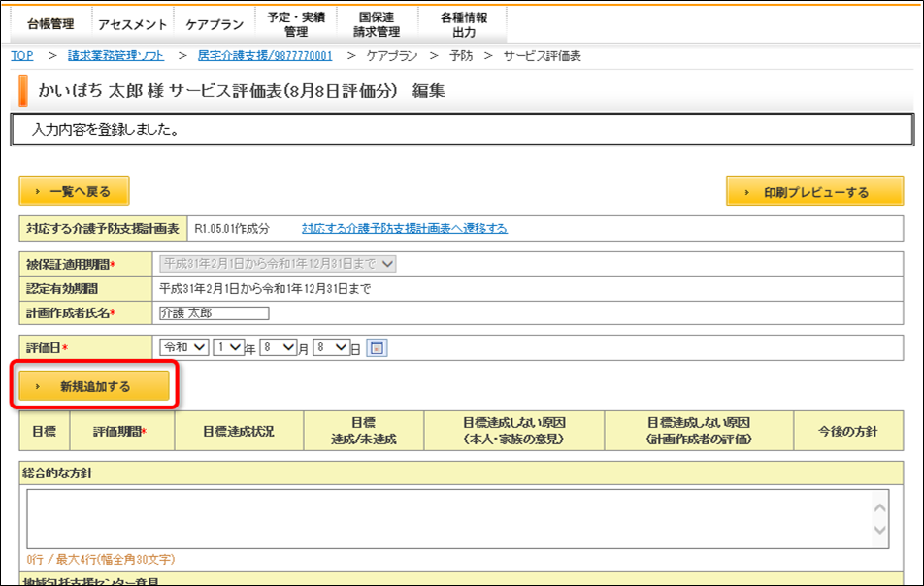Viewport: 924px width, 586px height.
Task: Follow the 対応する介護予防支援計画表へ遷移する link
Action: pos(405,229)
